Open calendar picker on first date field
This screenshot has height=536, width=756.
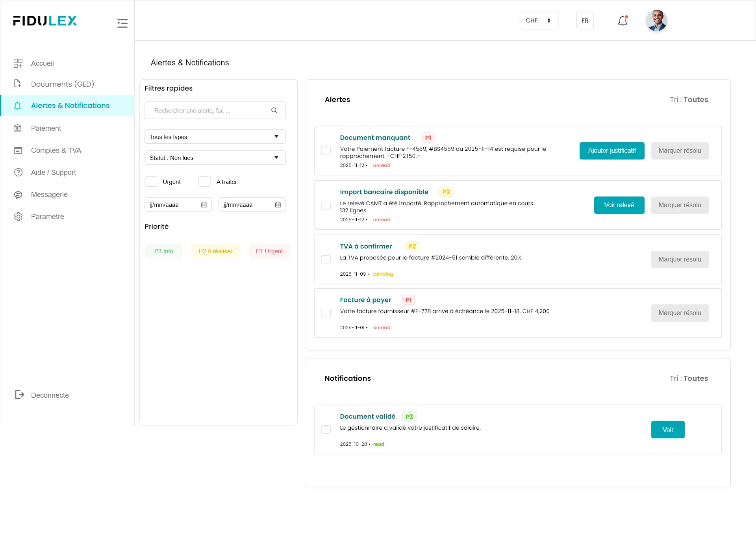click(x=204, y=205)
